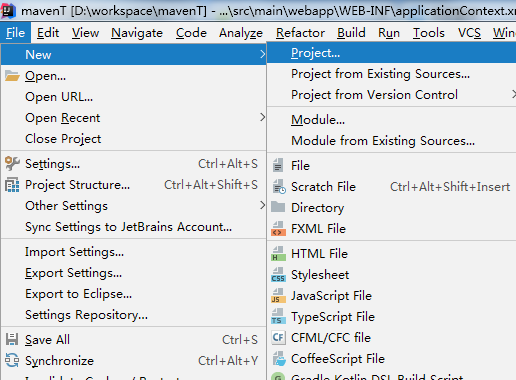Click the wrench icon beside Settings...
This screenshot has height=380, width=516.
click(12, 163)
